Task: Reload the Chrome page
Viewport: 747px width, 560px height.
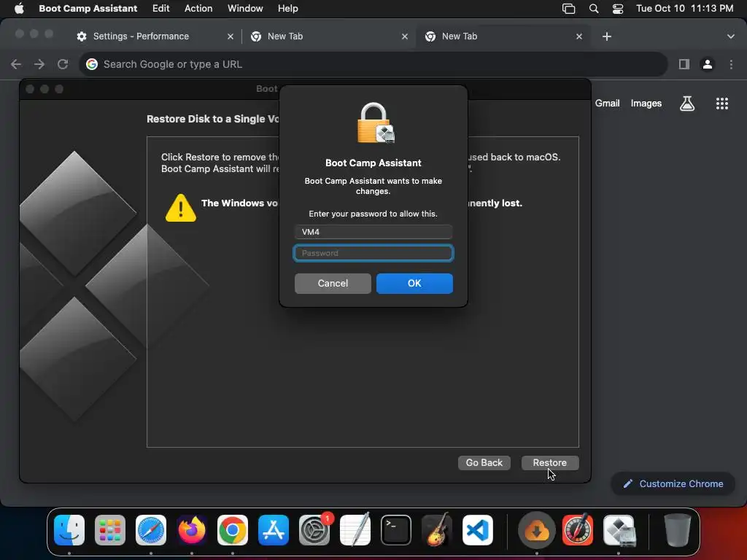Action: [x=63, y=64]
